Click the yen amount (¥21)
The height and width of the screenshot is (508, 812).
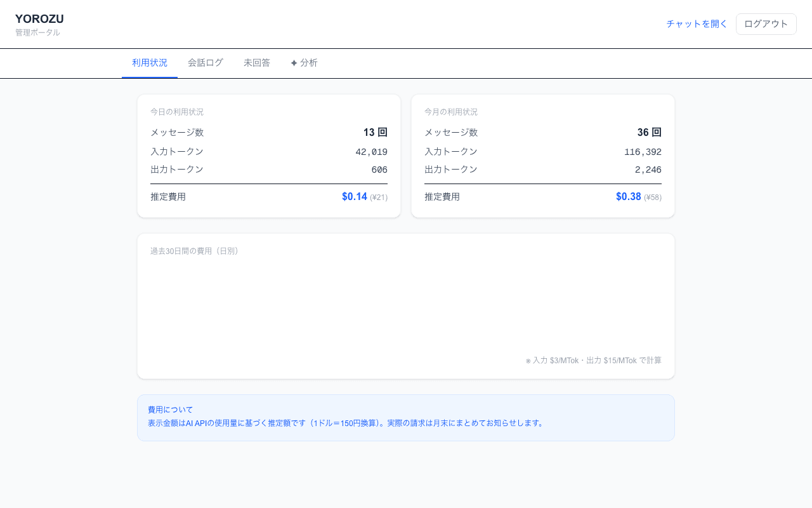click(x=379, y=197)
